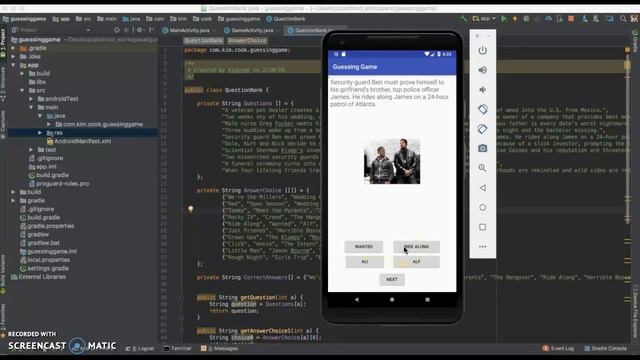
Task: Open Search Everywhere magnifier in toolbar
Action: tap(623, 19)
